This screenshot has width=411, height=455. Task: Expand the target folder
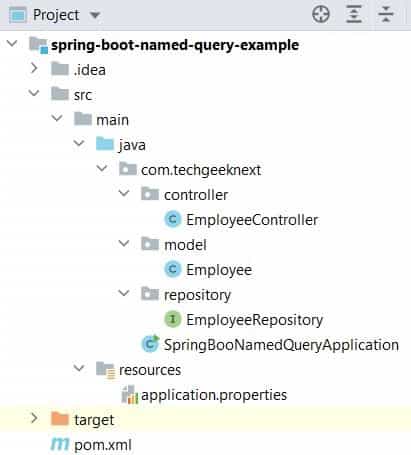pos(34,419)
